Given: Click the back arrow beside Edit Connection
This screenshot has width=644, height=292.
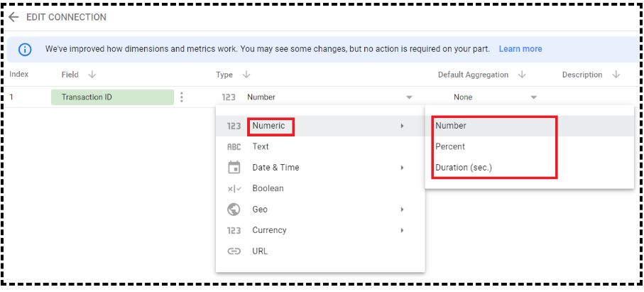Looking at the screenshot, I should pos(14,17).
